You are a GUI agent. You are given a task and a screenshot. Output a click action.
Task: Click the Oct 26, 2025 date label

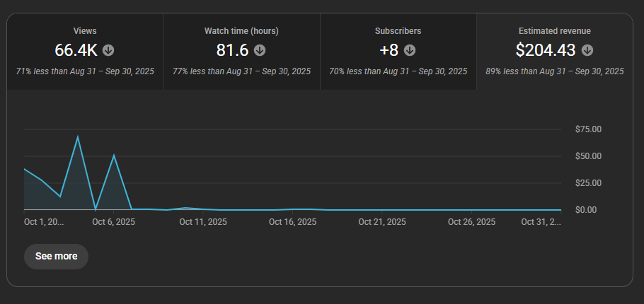tap(471, 222)
